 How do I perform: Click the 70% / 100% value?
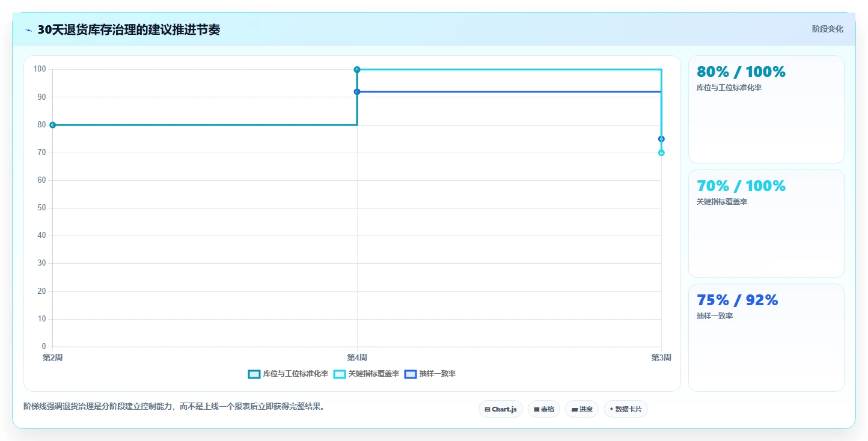tap(741, 186)
